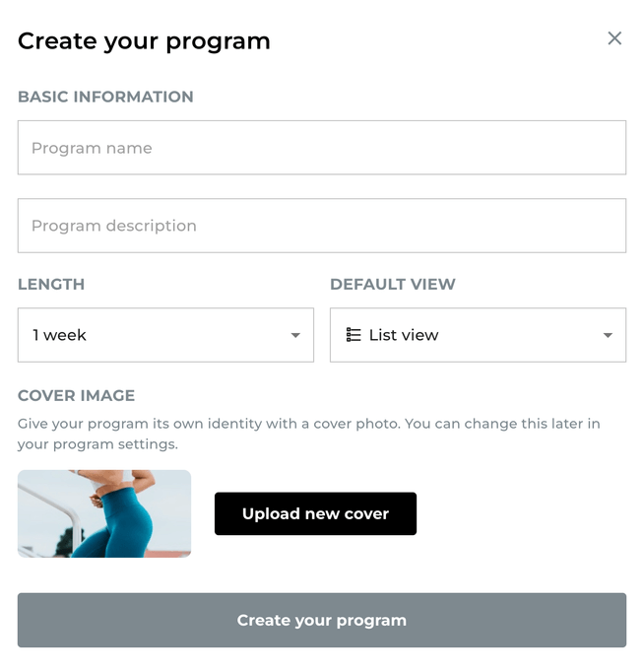Click the COVER IMAGE section heading
Screen dimensions: 644x672
76,395
